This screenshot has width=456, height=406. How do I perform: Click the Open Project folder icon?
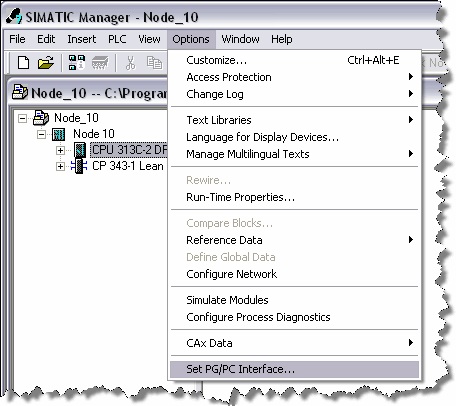pyautogui.click(x=46, y=62)
